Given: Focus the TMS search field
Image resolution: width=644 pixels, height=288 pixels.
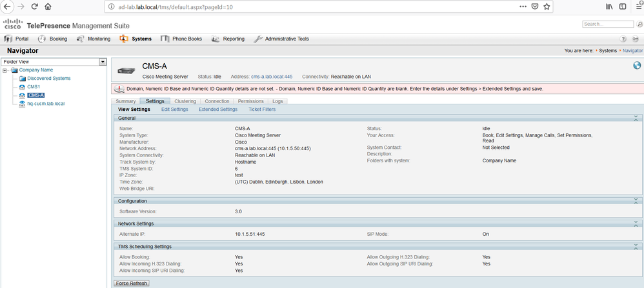Looking at the screenshot, I should (608, 24).
